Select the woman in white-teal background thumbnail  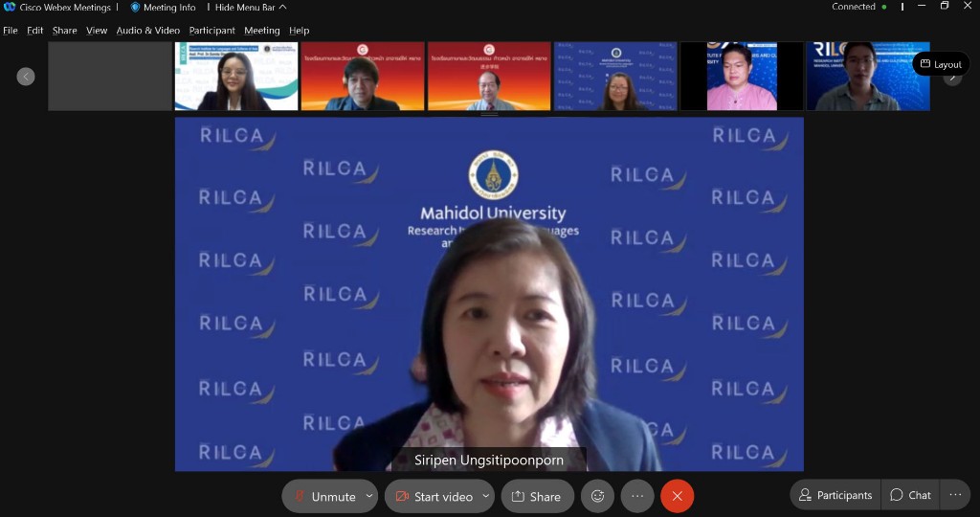click(x=236, y=77)
